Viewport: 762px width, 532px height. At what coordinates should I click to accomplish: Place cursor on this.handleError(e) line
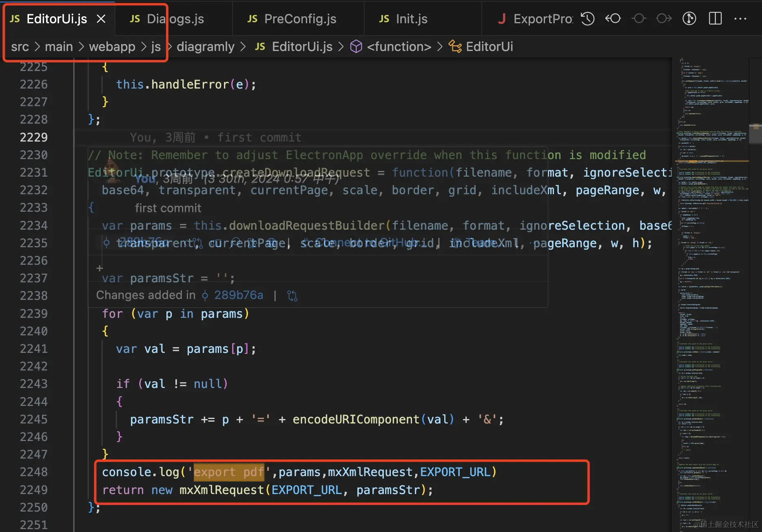coord(186,84)
